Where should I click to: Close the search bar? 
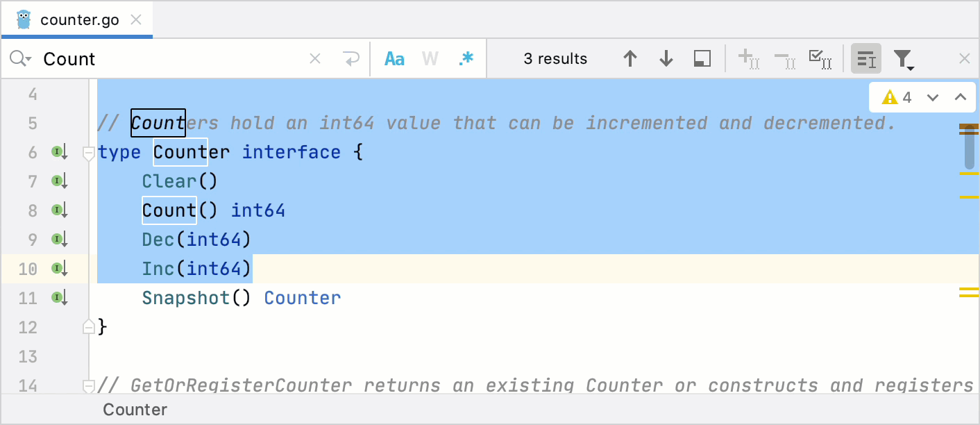point(964,58)
